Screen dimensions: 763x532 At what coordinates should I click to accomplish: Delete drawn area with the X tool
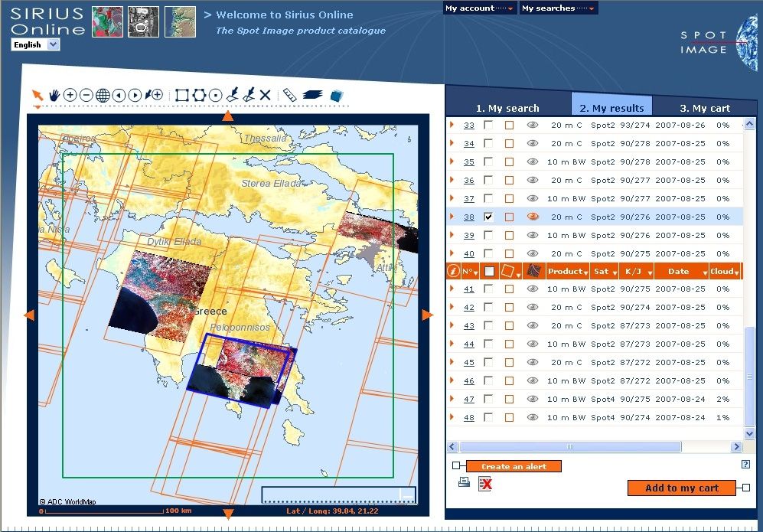266,95
